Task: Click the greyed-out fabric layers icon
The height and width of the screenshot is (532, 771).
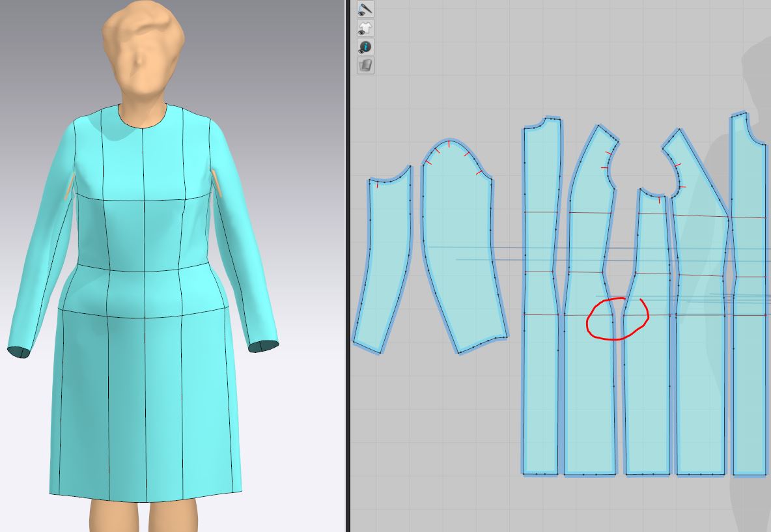Action: click(365, 65)
